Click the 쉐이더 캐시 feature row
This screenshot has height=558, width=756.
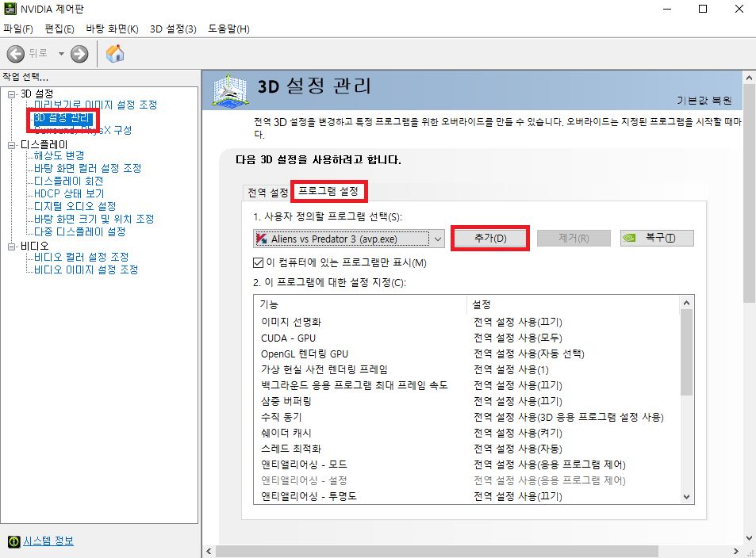point(467,433)
